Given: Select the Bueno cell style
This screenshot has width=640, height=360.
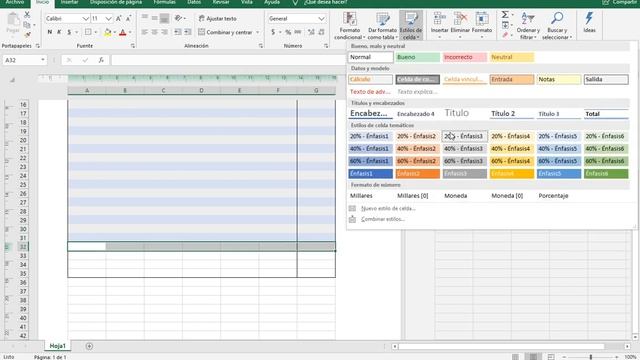Looking at the screenshot, I should [x=418, y=57].
